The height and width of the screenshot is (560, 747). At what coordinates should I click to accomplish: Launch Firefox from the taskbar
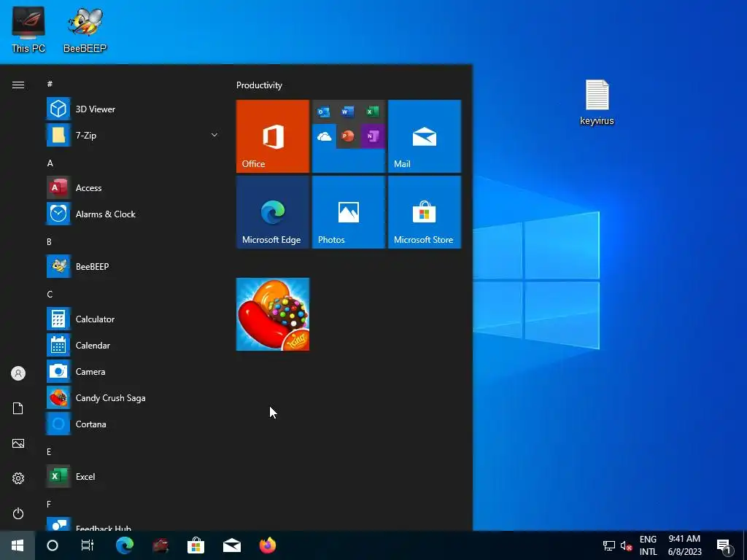point(268,545)
